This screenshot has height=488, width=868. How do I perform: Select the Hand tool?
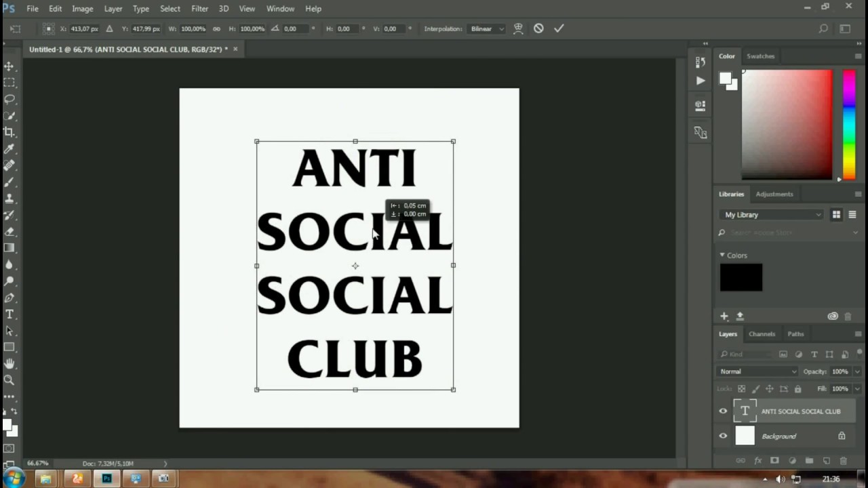9,364
